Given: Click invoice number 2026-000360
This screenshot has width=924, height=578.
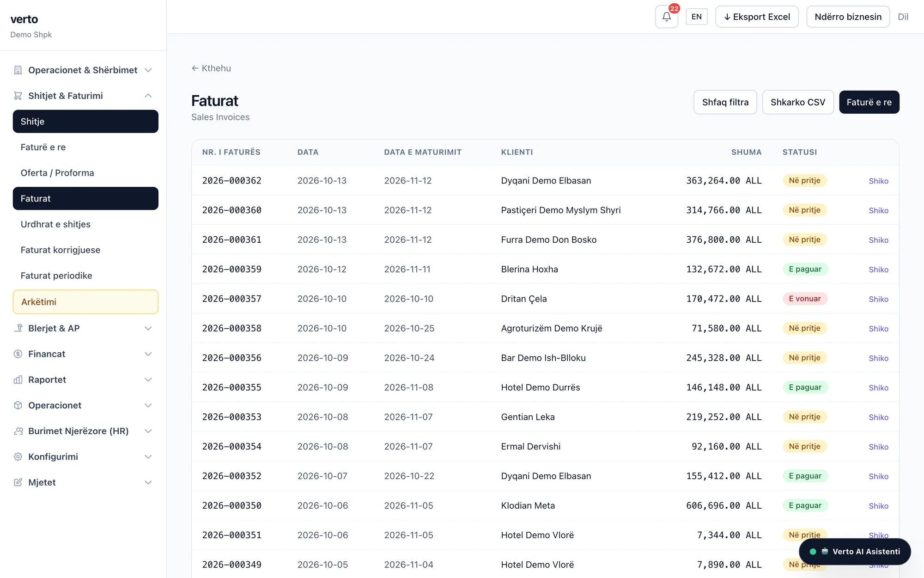Looking at the screenshot, I should 232,210.
